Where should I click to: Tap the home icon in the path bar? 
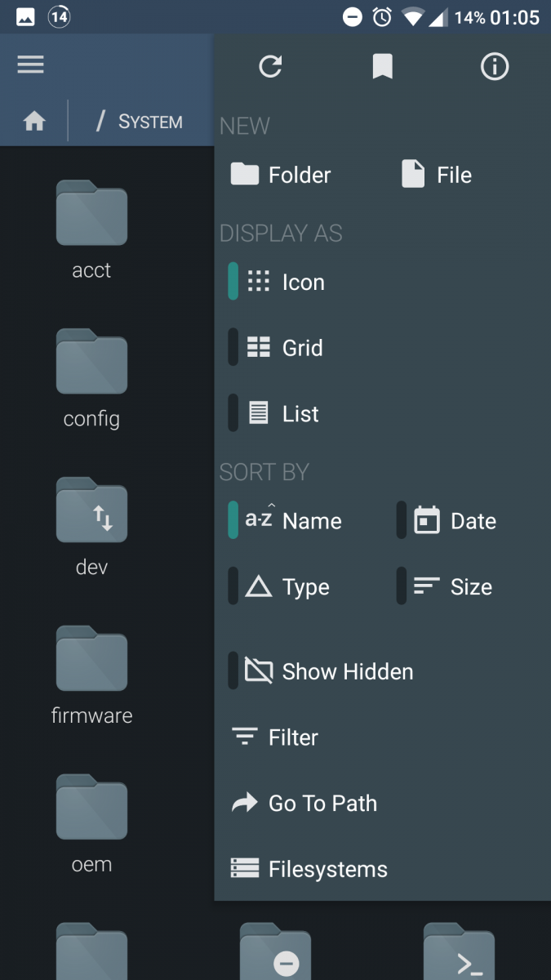[x=33, y=120]
